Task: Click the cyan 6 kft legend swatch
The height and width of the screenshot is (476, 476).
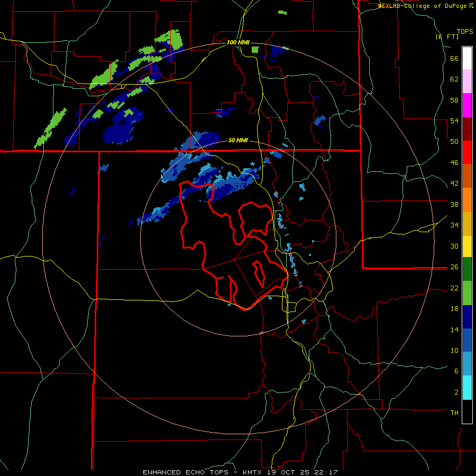Action: [467, 388]
